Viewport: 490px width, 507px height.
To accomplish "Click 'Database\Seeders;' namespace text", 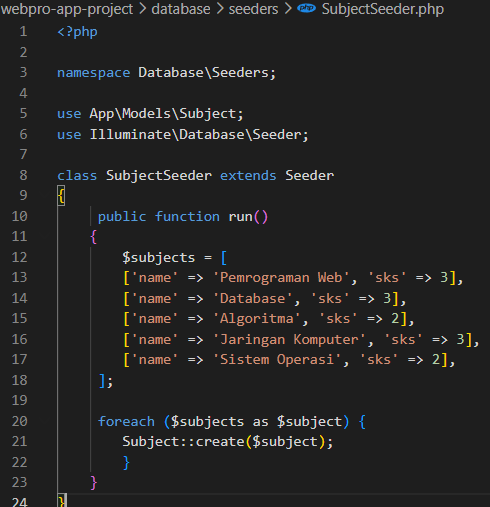I will pos(207,73).
